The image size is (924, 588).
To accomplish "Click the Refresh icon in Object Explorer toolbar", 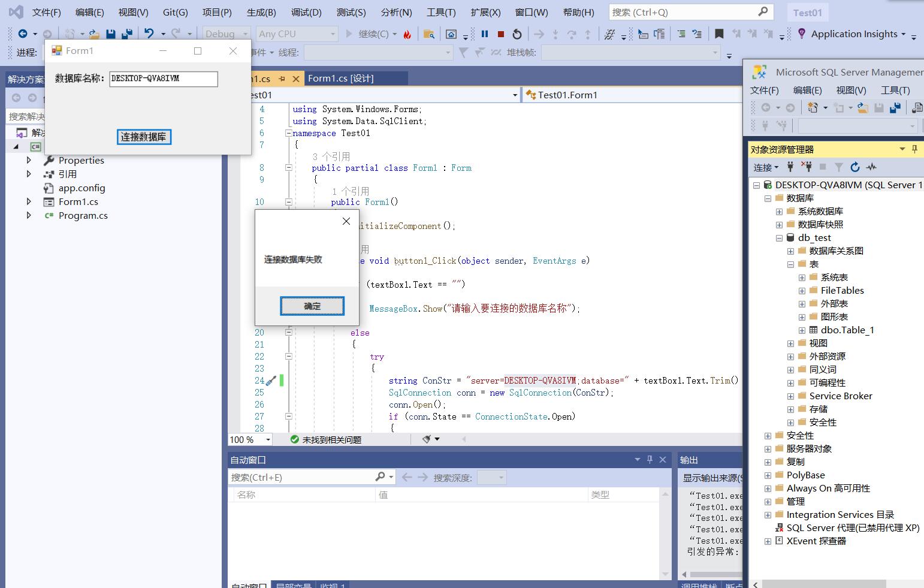I will click(855, 167).
